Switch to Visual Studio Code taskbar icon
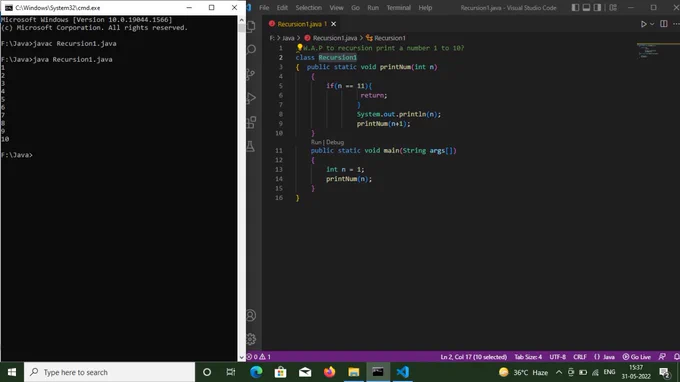The height and width of the screenshot is (382, 680). tap(402, 372)
